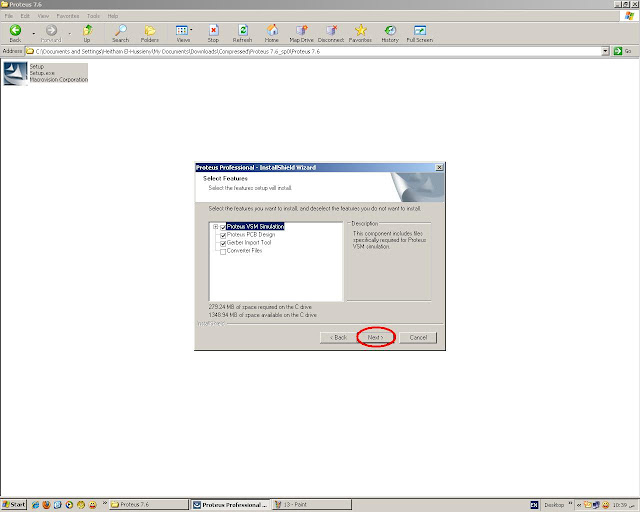640x512 pixels.
Task: Click the Back navigation icon in Explorer toolbar
Action: tap(16, 30)
